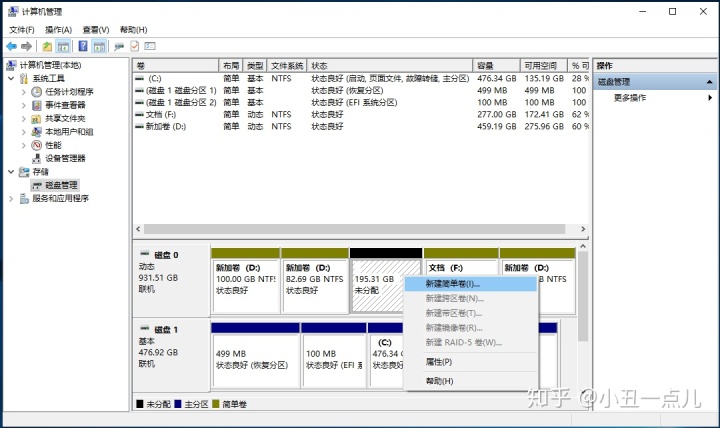The image size is (720, 428).
Task: Click the checkmark document toolbar icon
Action: 135,46
